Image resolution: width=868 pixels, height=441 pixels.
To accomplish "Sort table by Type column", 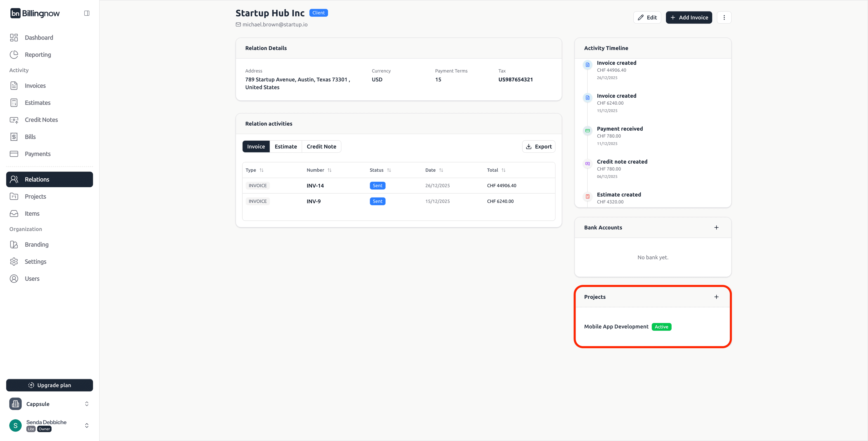I will pyautogui.click(x=262, y=170).
